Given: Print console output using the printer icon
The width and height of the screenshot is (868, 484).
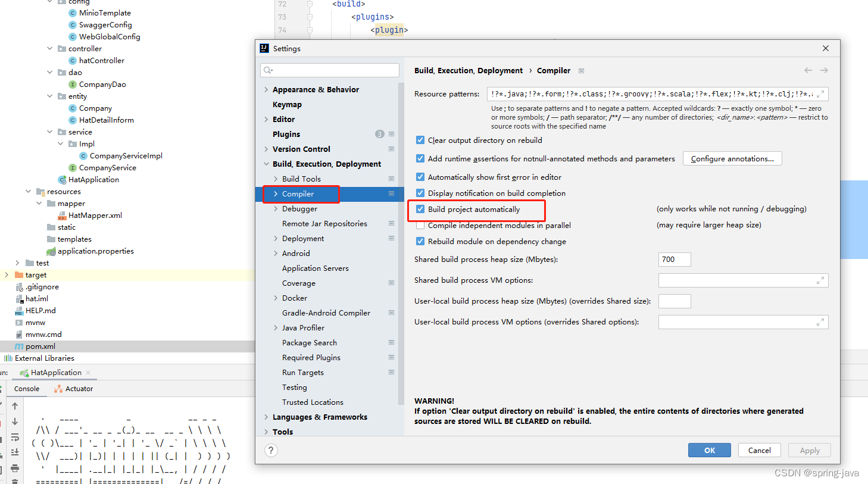Looking at the screenshot, I should (14, 468).
